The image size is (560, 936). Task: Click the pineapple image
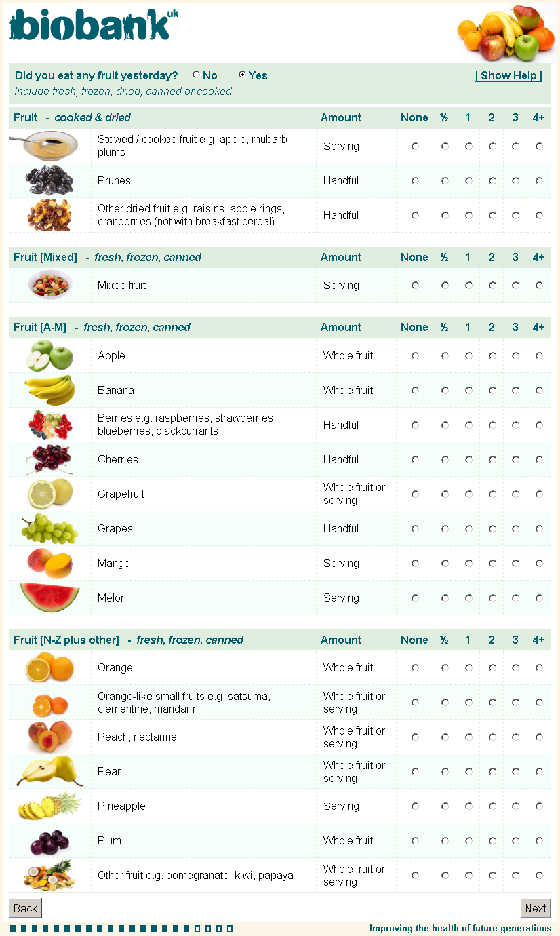point(49,806)
